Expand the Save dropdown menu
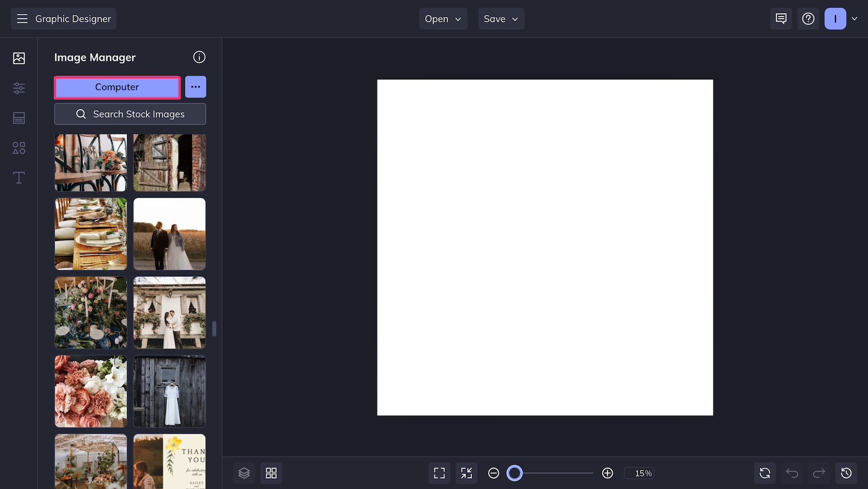868x489 pixels. click(x=500, y=18)
